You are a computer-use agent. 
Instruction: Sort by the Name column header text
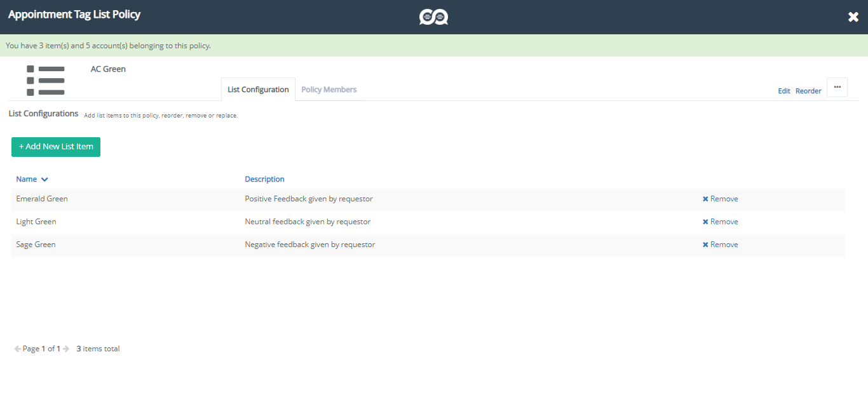tap(27, 179)
